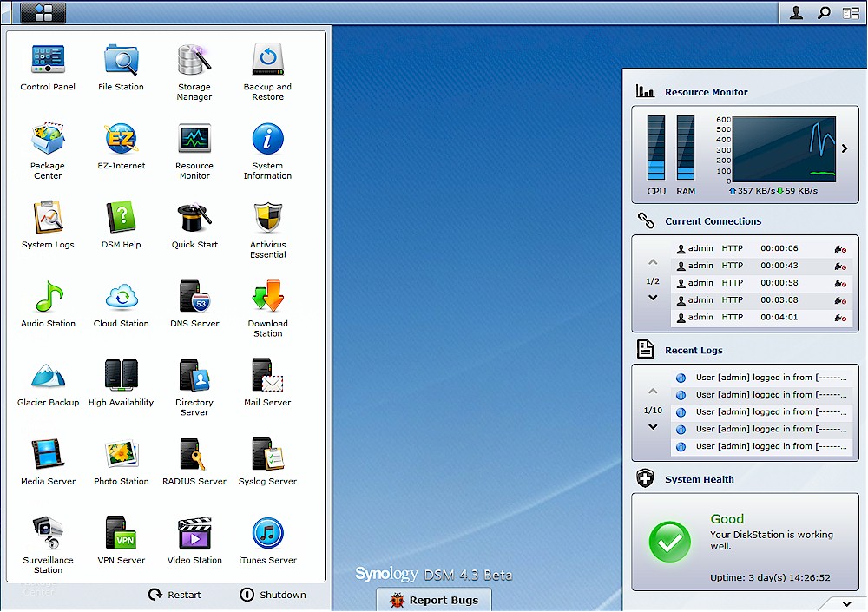This screenshot has width=868, height=612.
Task: Click the CPU usage bar
Action: click(x=656, y=148)
